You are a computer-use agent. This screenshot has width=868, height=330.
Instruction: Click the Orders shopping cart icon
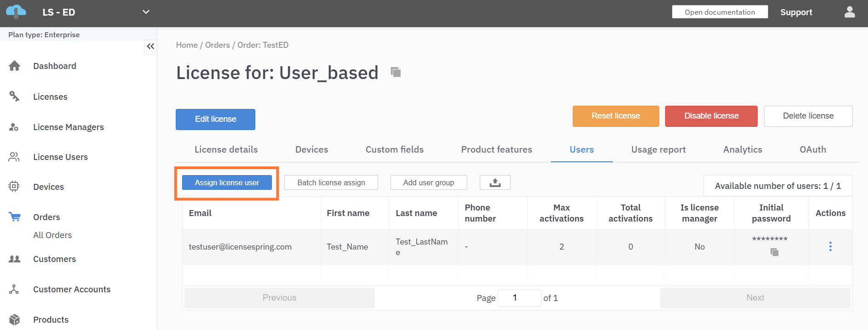[15, 217]
